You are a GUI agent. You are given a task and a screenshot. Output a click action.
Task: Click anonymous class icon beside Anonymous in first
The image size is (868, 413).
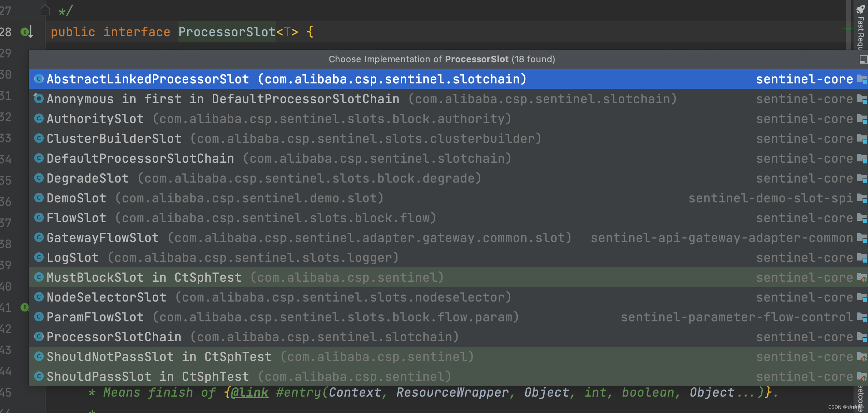pyautogui.click(x=39, y=98)
